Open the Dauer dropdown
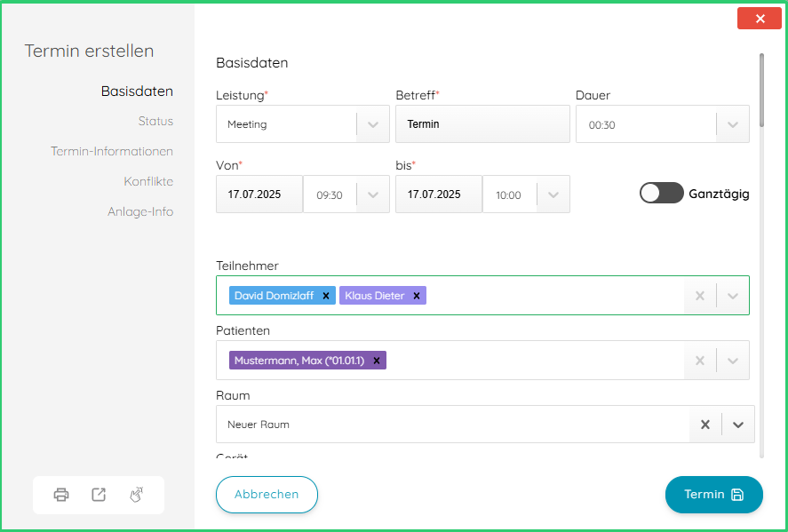This screenshot has width=788, height=532. click(x=733, y=124)
